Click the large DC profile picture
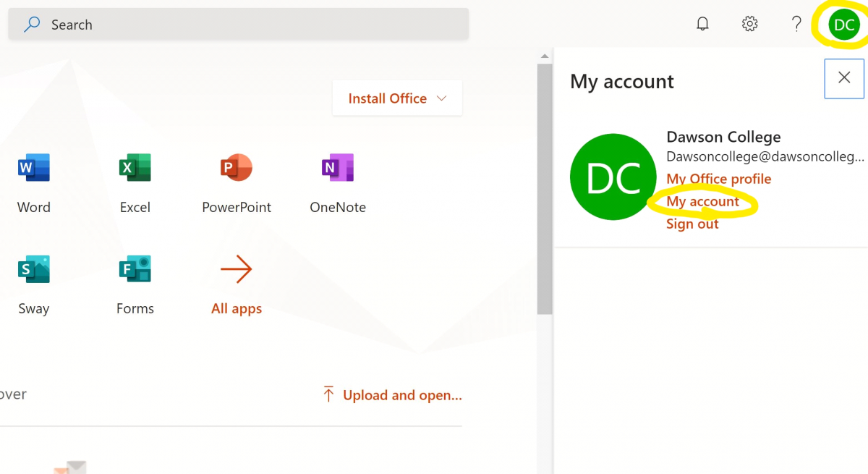The height and width of the screenshot is (474, 868). coord(613,177)
